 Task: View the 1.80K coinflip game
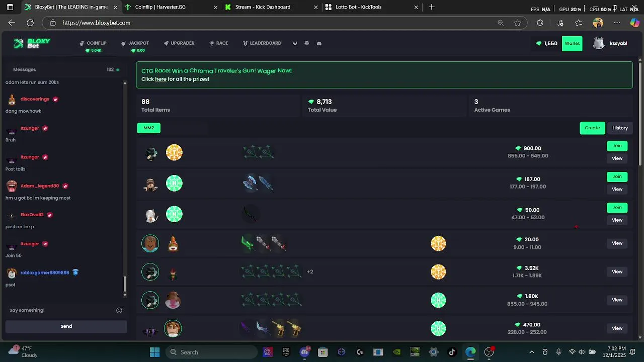(617, 300)
